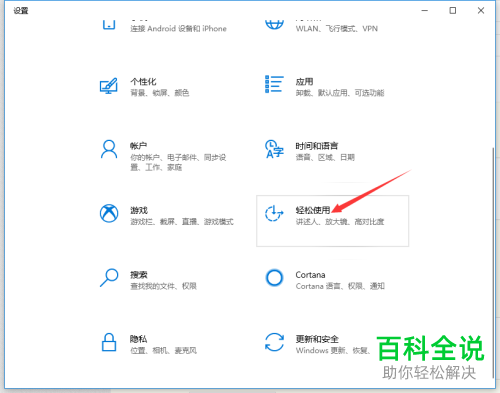
Task: Close the 设置 window
Action: click(481, 10)
